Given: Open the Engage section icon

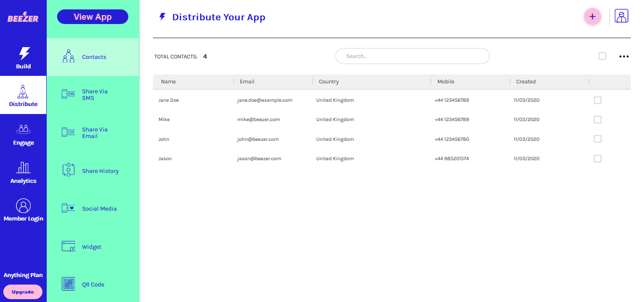Looking at the screenshot, I should [x=23, y=129].
